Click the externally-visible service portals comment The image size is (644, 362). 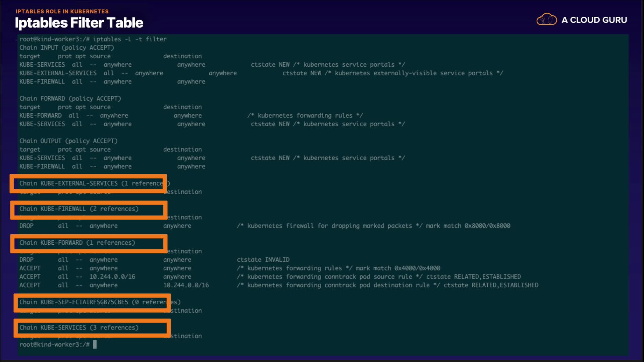pos(414,73)
